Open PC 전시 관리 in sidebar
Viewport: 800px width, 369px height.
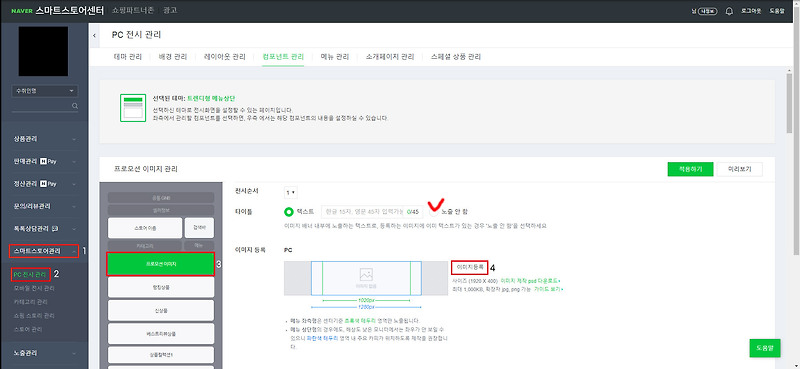coord(30,275)
